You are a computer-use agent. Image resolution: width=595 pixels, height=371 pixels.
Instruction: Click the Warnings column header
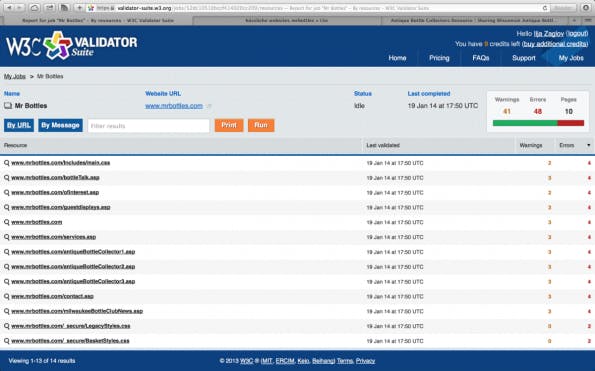coord(531,145)
